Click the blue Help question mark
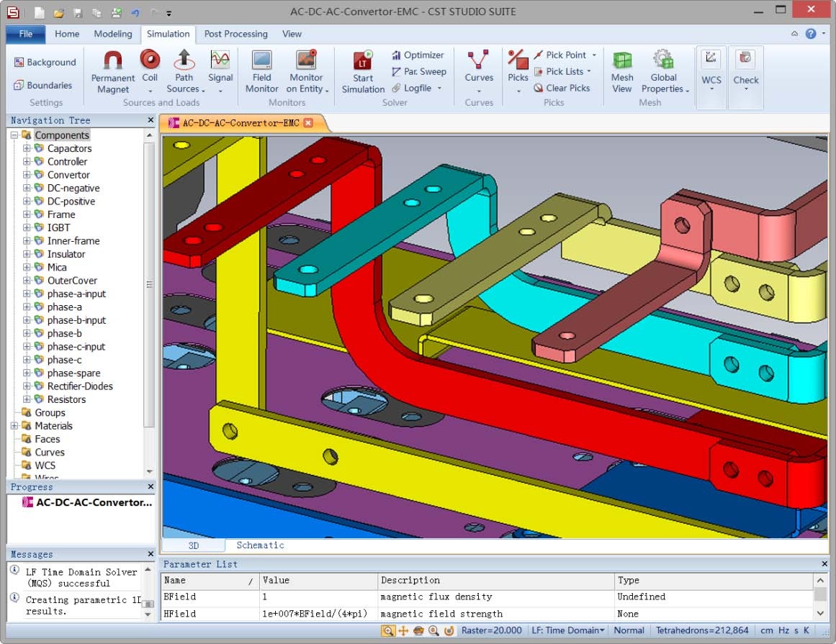This screenshot has width=836, height=644. click(810, 34)
